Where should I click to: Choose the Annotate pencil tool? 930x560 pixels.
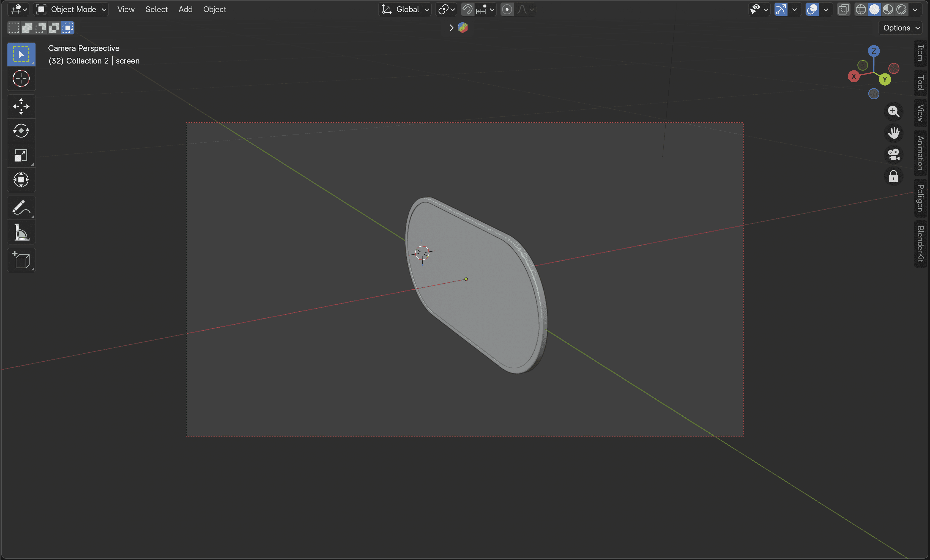[x=21, y=208]
